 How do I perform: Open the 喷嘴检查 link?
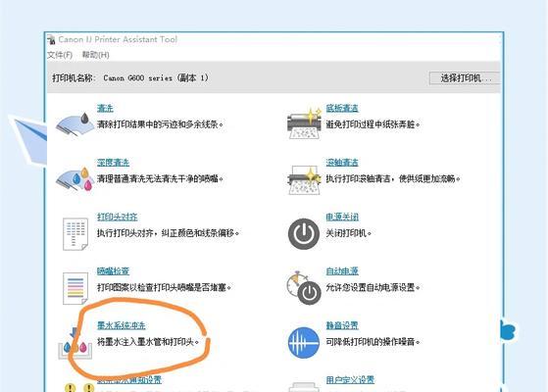[114, 271]
